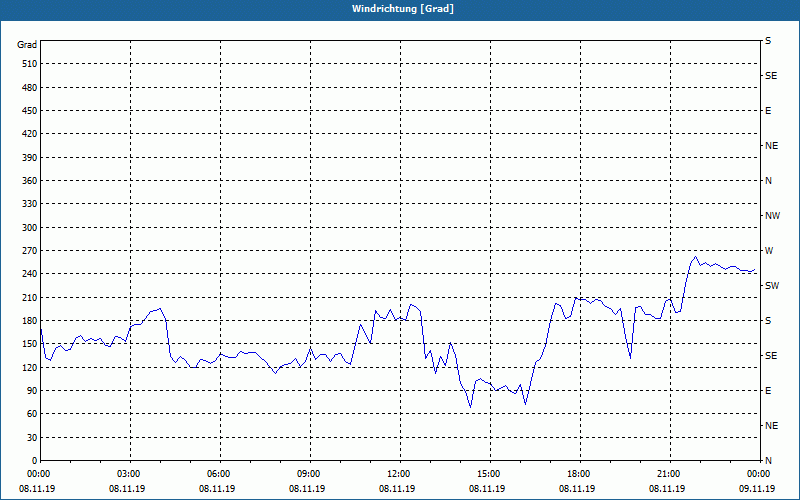800x500 pixels.
Task: Click the 450 degree axis label
Action: pyautogui.click(x=30, y=111)
